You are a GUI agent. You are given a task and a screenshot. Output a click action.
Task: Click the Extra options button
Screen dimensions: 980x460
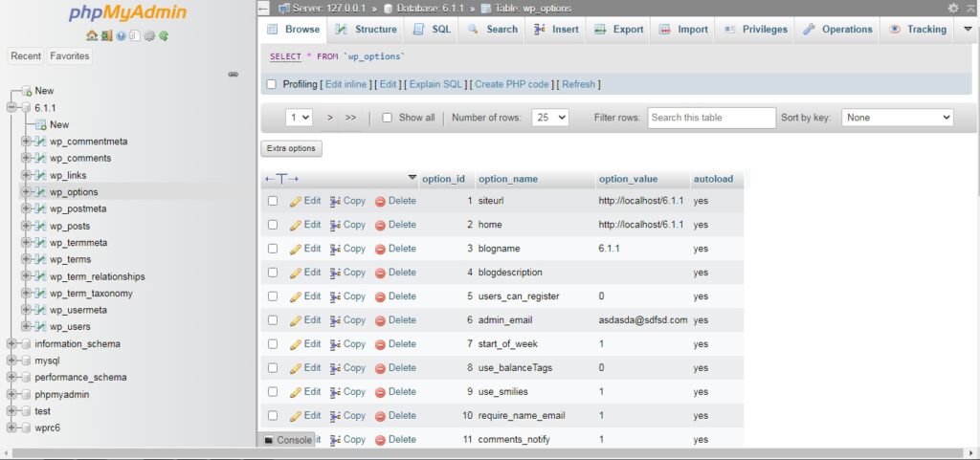(x=291, y=148)
